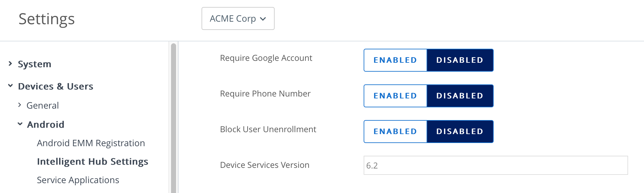Viewport: 644px width, 193px height.
Task: Set Block User Unenrollment to Disabled
Action: click(x=460, y=132)
